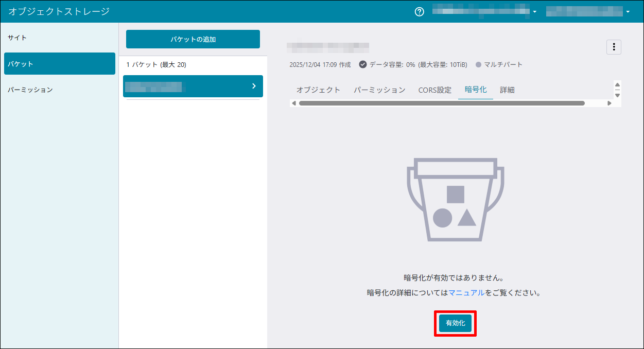Viewport: 644px width, 349px height.
Task: Select サイト in the left sidebar
Action: pyautogui.click(x=18, y=38)
